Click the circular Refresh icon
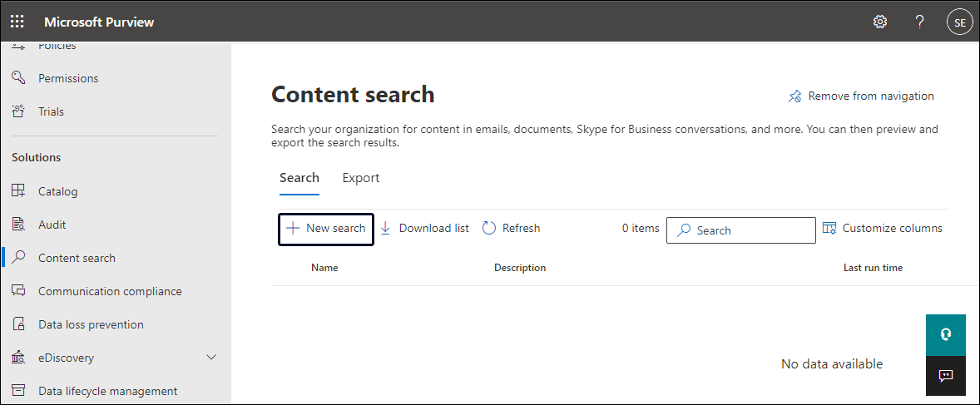This screenshot has height=405, width=980. 488,228
